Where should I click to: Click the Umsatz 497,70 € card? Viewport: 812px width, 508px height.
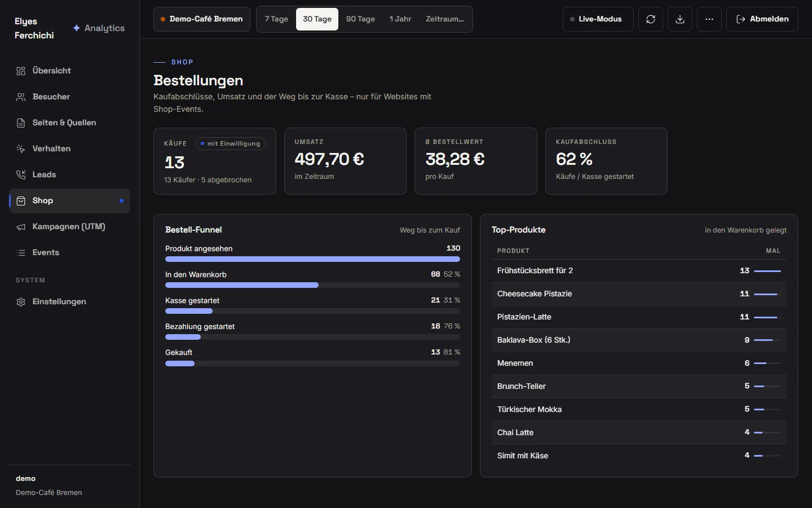pyautogui.click(x=345, y=161)
